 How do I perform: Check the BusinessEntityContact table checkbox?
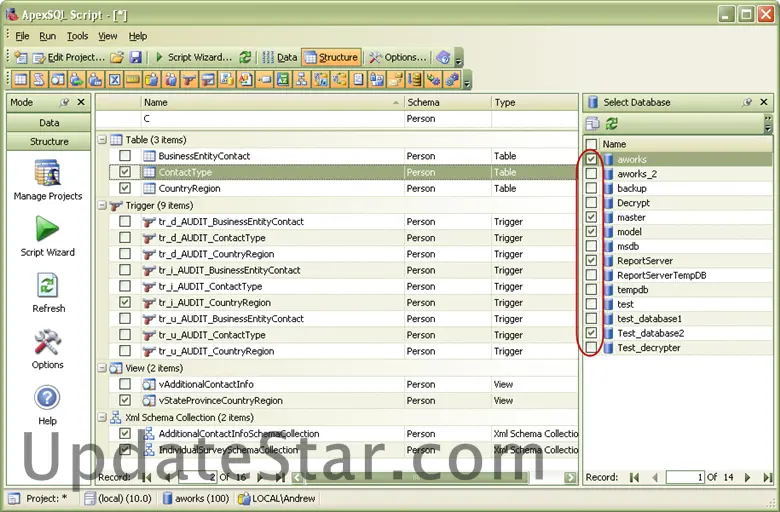tap(125, 156)
